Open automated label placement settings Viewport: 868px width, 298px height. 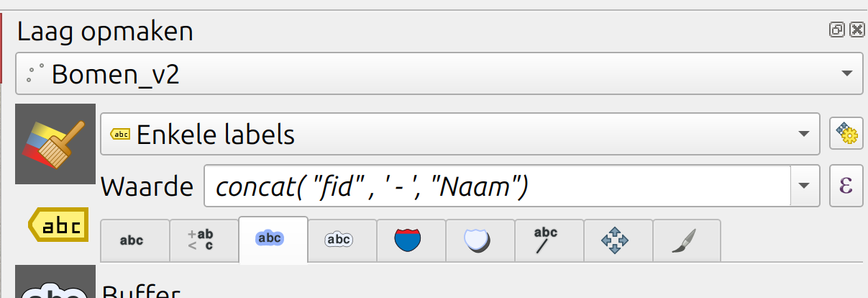click(846, 133)
